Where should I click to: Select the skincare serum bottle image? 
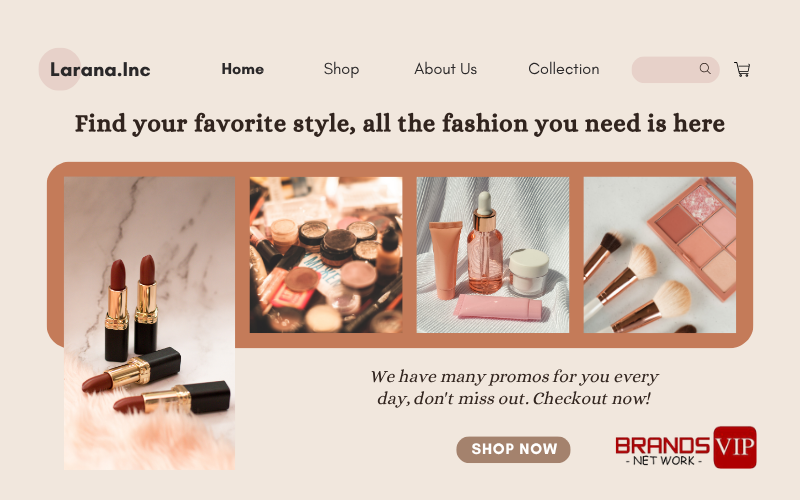[x=493, y=255]
